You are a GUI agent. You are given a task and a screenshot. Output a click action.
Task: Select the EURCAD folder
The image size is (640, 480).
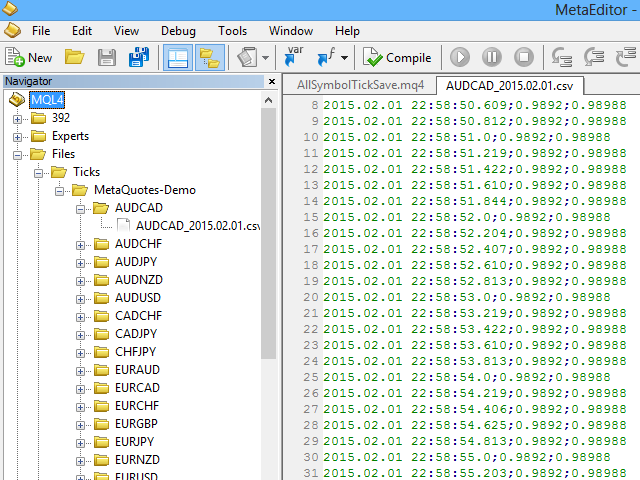[137, 388]
